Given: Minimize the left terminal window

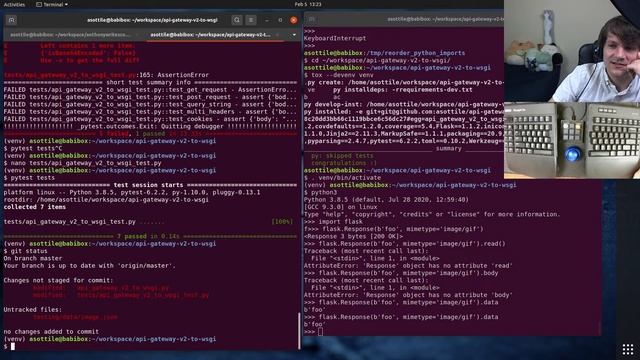Looking at the screenshot, I should (267, 20).
